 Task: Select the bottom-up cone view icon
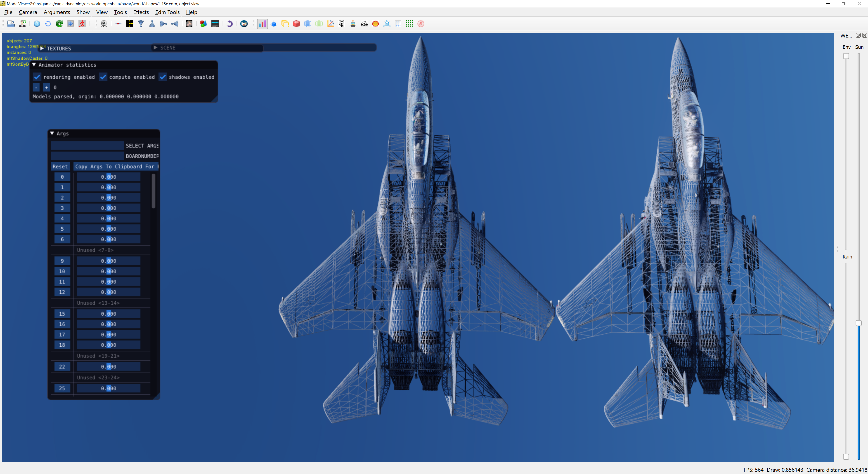[x=152, y=24]
